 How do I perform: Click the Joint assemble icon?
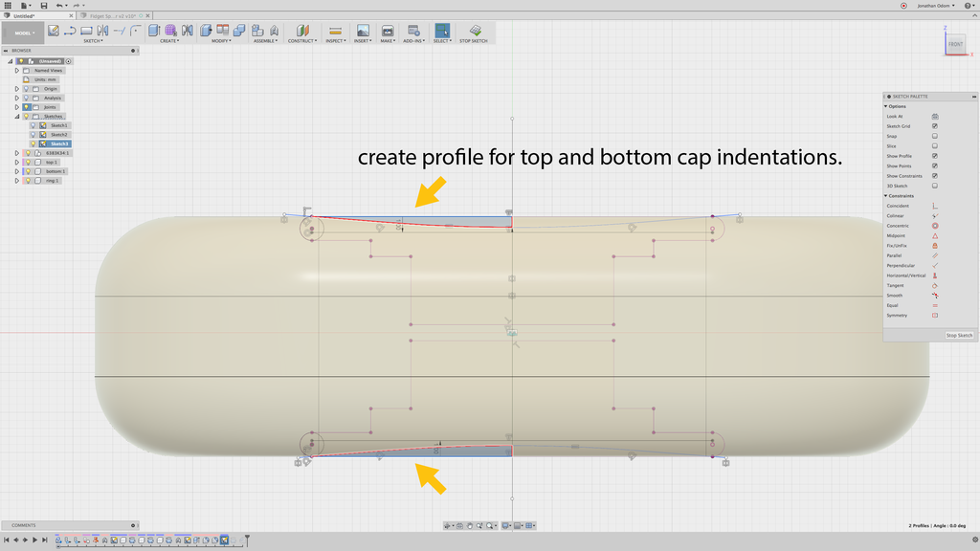click(274, 31)
